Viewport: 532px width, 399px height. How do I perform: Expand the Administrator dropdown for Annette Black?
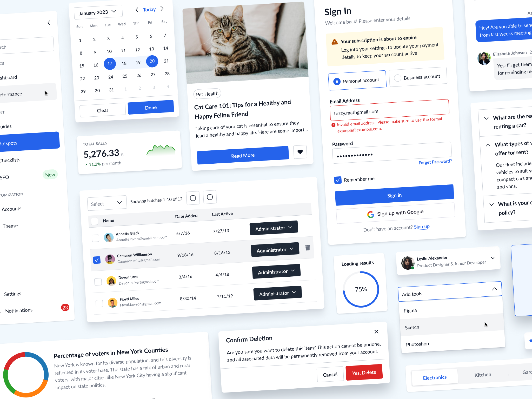pyautogui.click(x=273, y=228)
